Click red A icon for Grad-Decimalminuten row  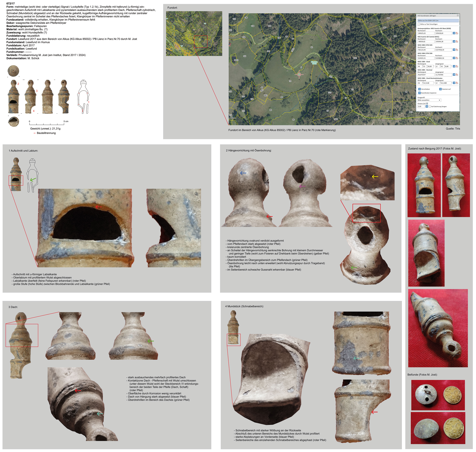point(457,83)
